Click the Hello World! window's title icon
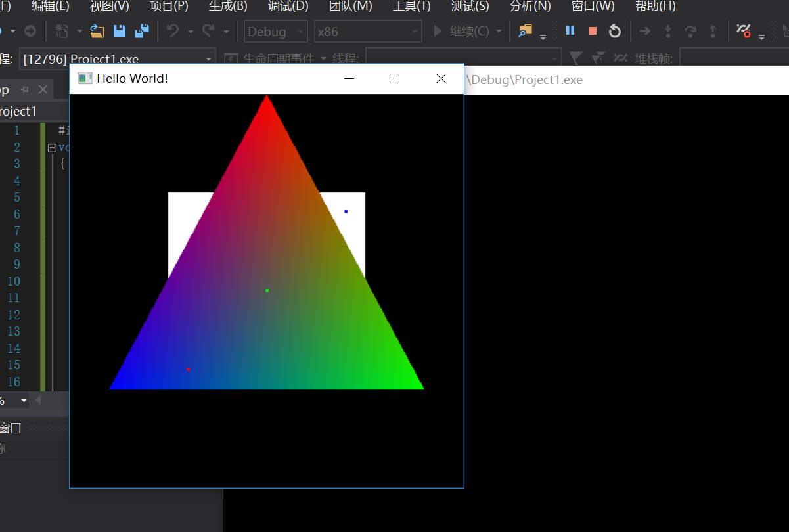 [x=85, y=79]
